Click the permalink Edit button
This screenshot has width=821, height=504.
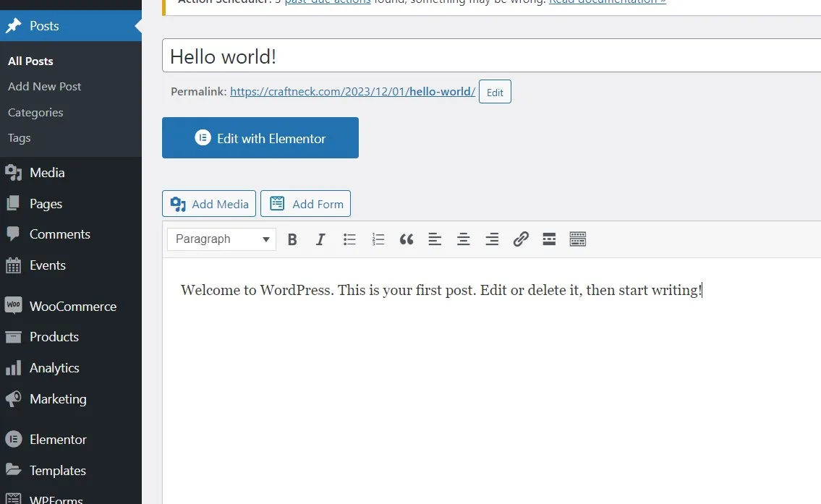tap(495, 92)
